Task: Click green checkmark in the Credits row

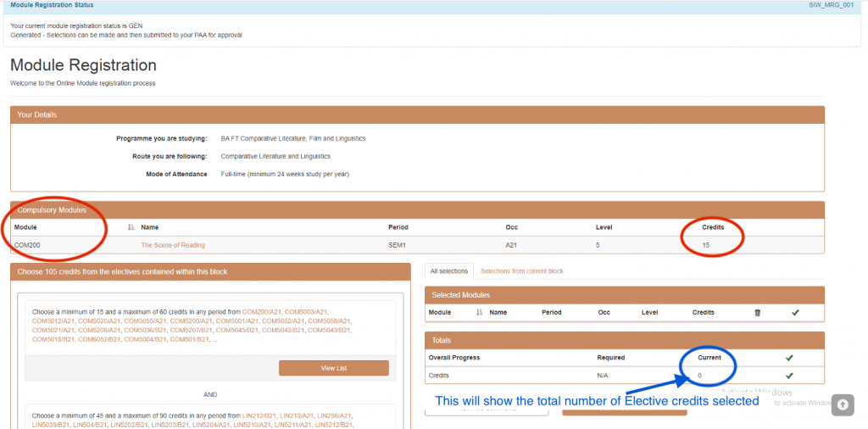Action: pyautogui.click(x=789, y=375)
